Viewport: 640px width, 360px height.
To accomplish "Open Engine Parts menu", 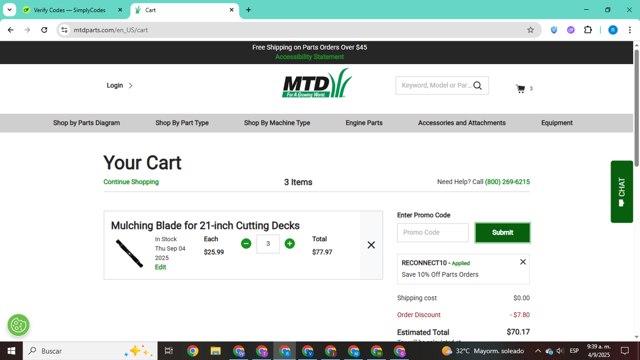I will coord(364,123).
